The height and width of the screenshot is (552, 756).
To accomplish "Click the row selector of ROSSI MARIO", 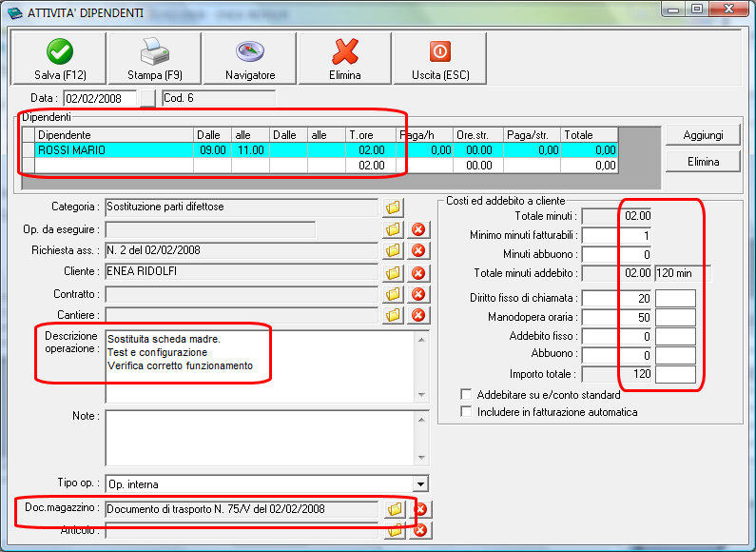I will tap(29, 150).
